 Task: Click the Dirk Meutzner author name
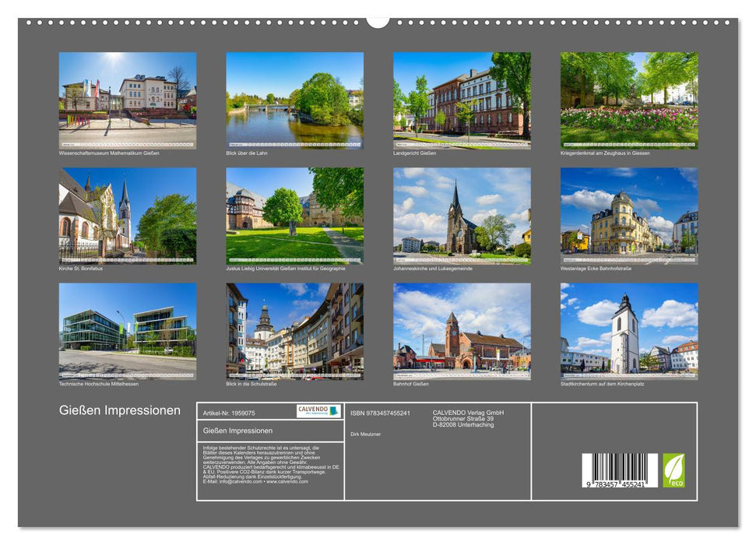(366, 433)
